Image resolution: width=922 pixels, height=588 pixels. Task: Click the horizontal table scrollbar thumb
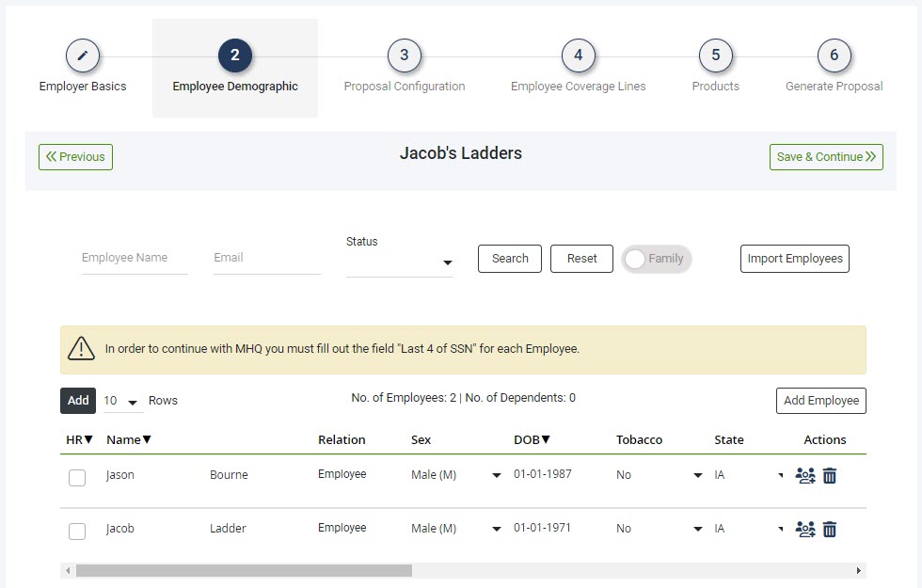pyautogui.click(x=244, y=570)
